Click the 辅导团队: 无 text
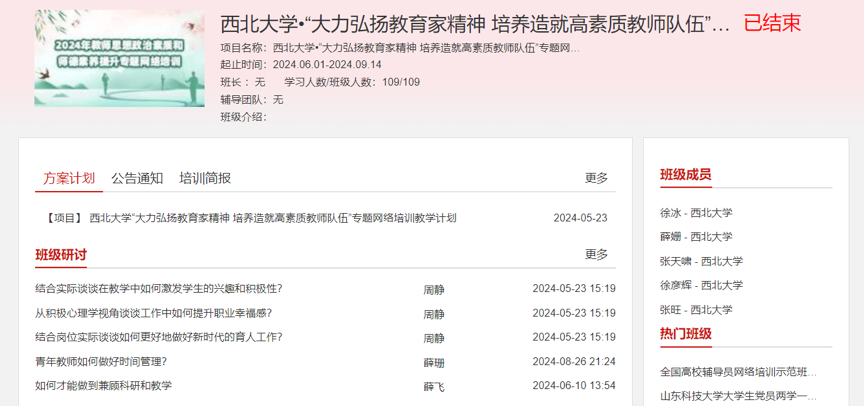 click(x=252, y=99)
